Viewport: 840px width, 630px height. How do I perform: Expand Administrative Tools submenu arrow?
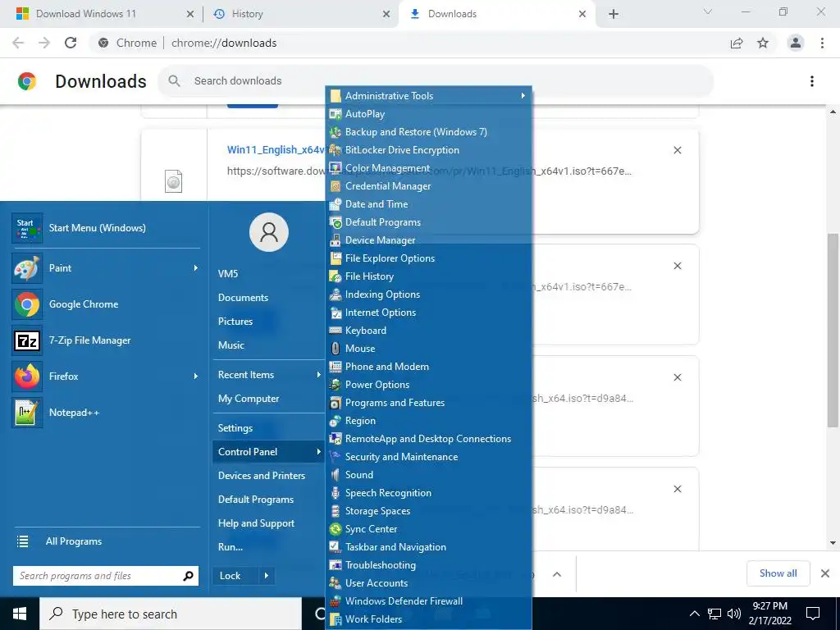523,96
